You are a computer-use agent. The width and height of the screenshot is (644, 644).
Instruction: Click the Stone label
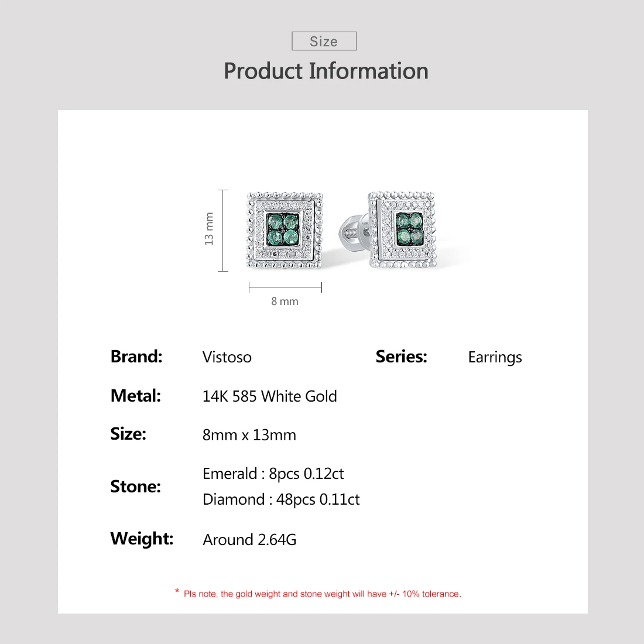136,487
